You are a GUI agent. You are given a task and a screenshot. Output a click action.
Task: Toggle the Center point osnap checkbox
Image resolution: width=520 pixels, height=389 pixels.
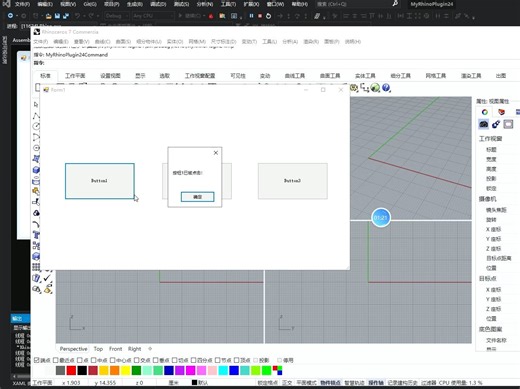[113, 360]
